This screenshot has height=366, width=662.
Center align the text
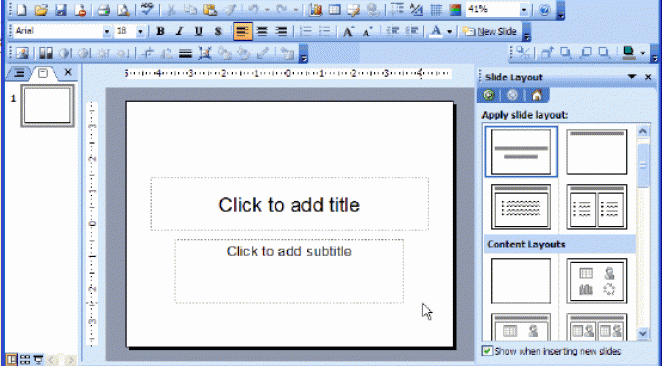262,31
